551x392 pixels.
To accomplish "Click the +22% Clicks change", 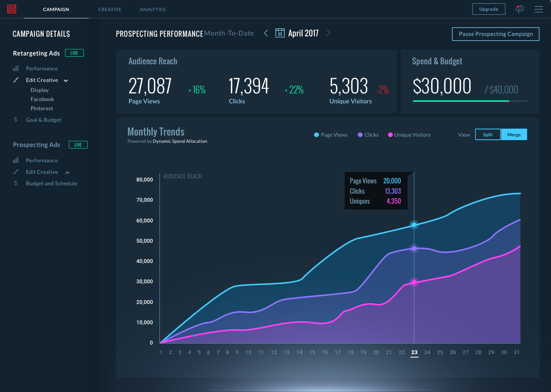I will [294, 90].
